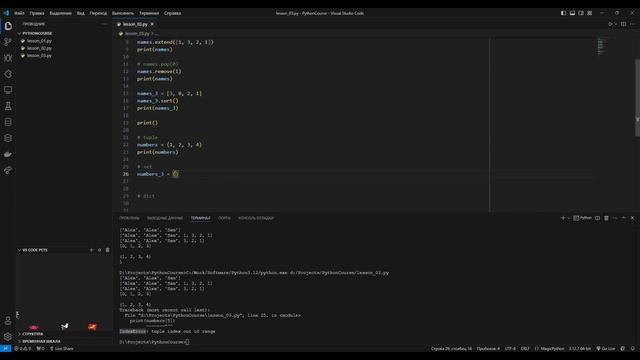
Task: Open lesson_02.py in the Explorer tree
Action: pyautogui.click(x=39, y=48)
